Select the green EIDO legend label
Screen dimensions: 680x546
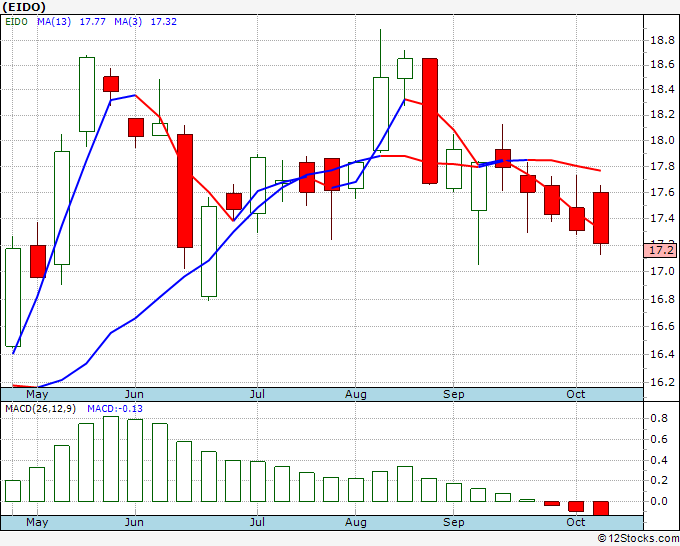[16, 22]
